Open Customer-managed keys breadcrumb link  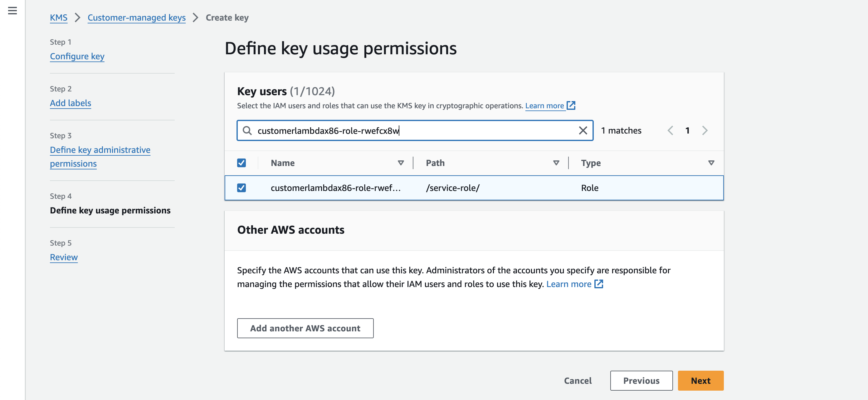coord(136,17)
